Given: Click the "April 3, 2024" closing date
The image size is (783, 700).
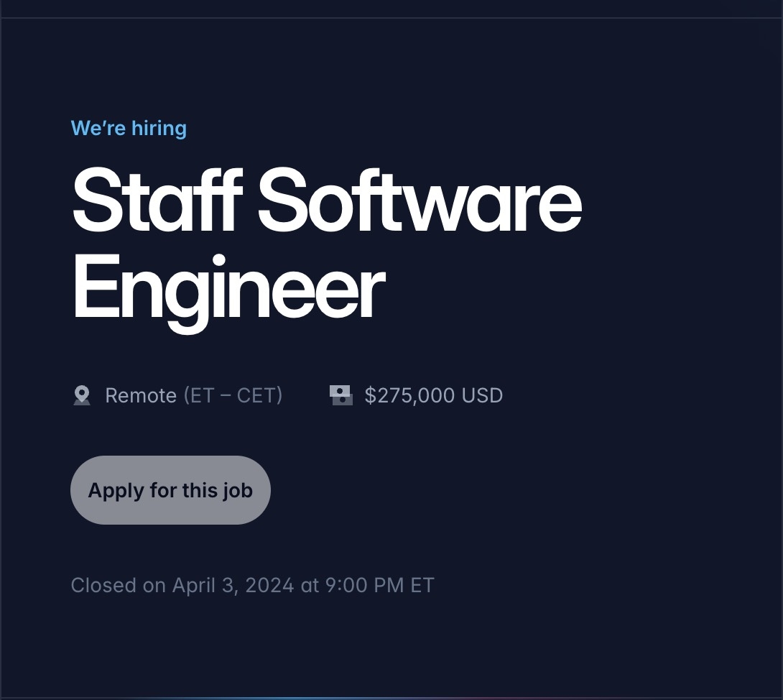Looking at the screenshot, I should (233, 586).
